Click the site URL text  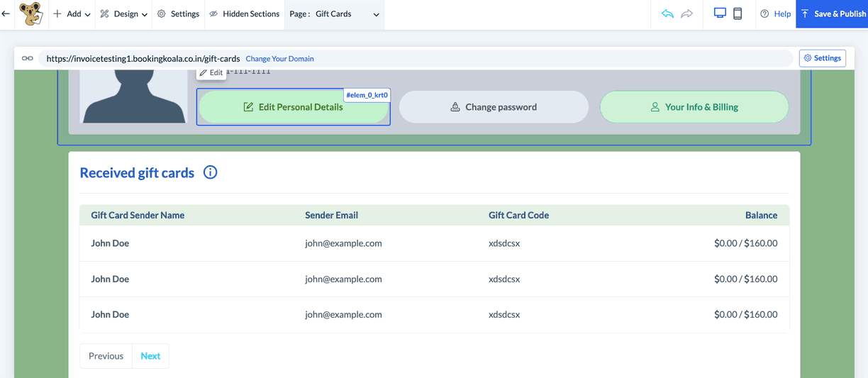point(143,59)
